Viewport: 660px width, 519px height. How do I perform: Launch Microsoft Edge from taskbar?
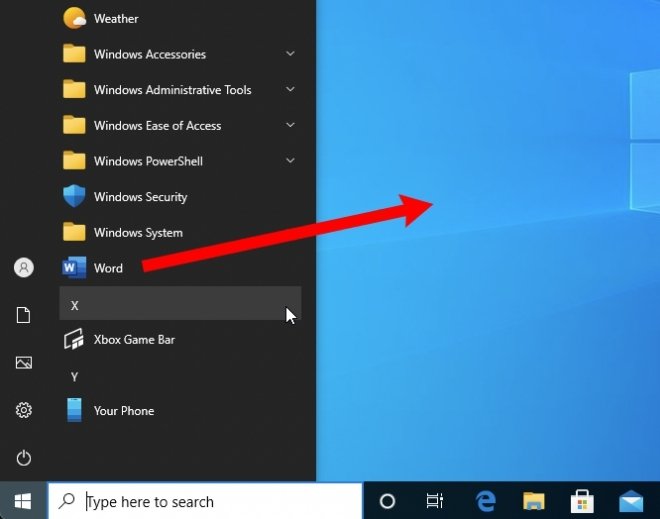[485, 501]
